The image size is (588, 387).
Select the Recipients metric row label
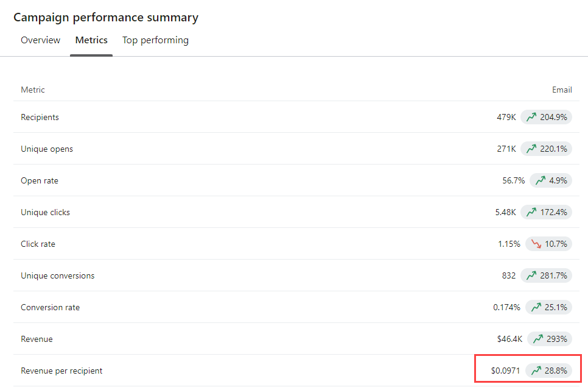(40, 117)
